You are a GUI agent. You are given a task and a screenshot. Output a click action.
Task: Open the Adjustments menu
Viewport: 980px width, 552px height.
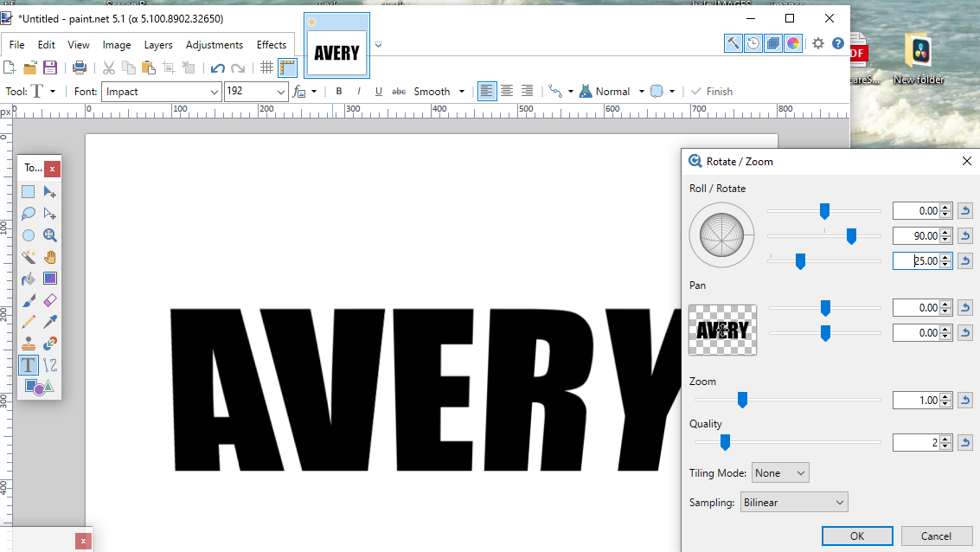pyautogui.click(x=215, y=45)
